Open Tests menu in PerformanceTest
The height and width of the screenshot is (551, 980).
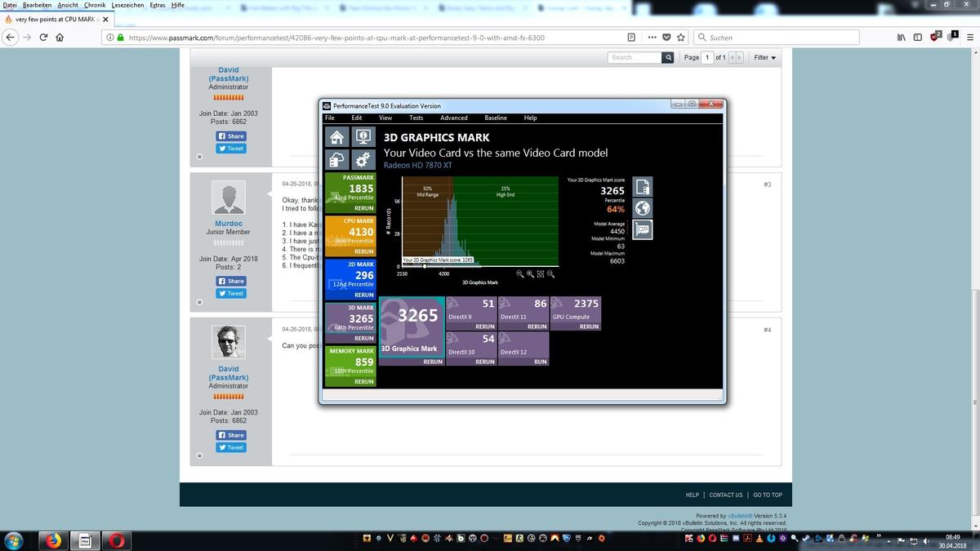click(416, 118)
